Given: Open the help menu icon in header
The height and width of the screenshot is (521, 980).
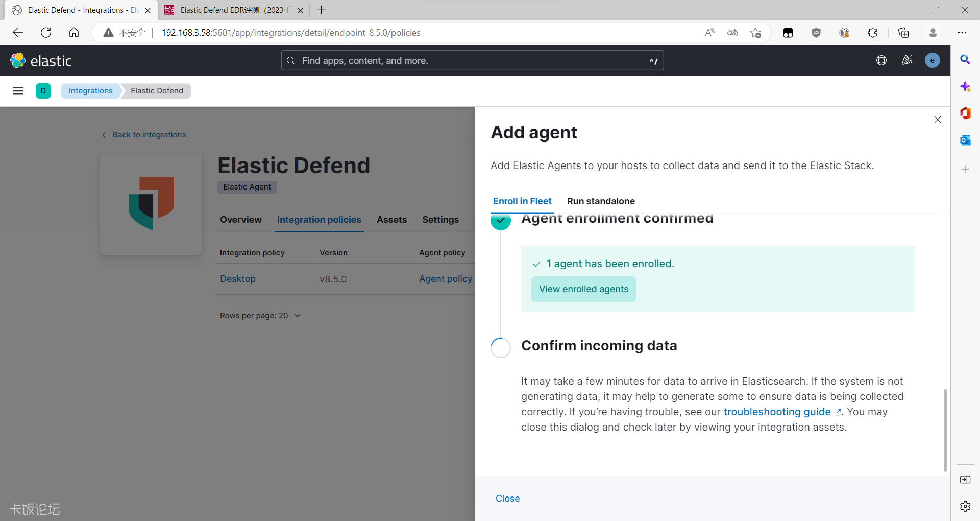Looking at the screenshot, I should point(881,61).
